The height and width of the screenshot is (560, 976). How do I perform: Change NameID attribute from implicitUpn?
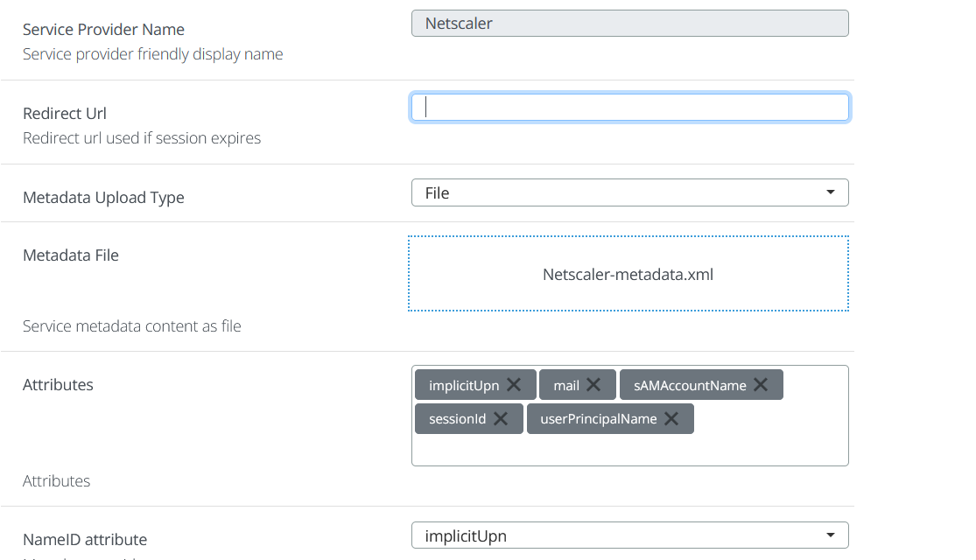pos(630,535)
